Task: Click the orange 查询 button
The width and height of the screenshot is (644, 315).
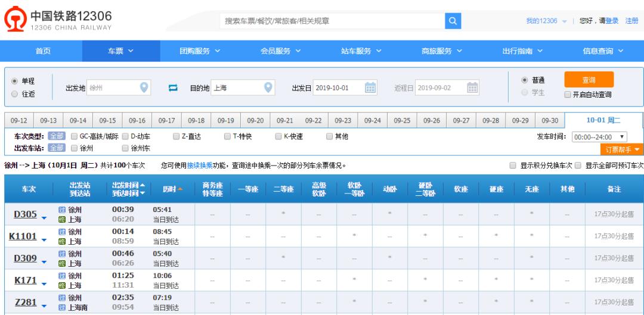Action: pyautogui.click(x=589, y=80)
